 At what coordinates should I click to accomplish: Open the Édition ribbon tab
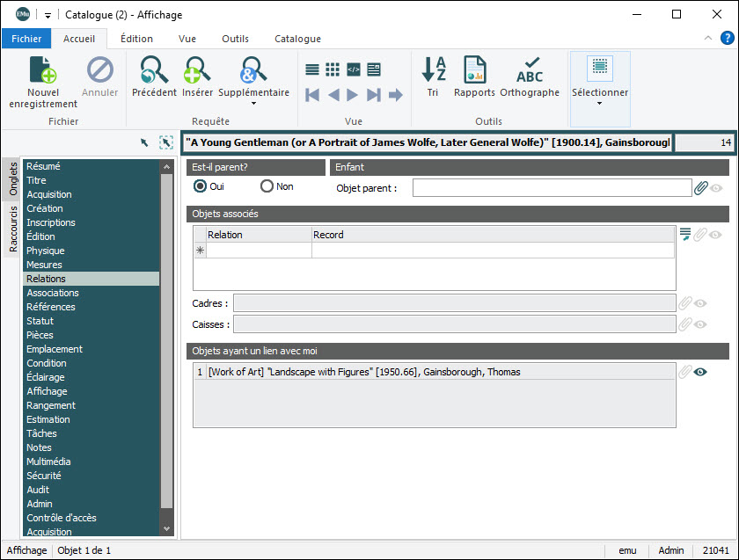[x=136, y=39]
